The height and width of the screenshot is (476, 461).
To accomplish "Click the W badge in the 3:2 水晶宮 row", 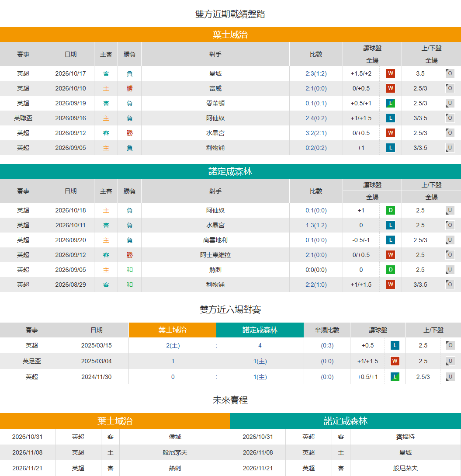I will pos(390,133).
